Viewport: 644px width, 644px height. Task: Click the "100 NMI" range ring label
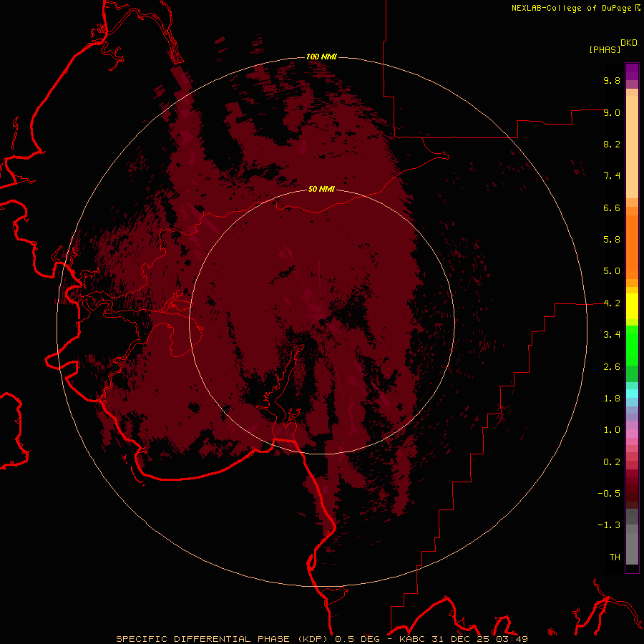point(321,57)
